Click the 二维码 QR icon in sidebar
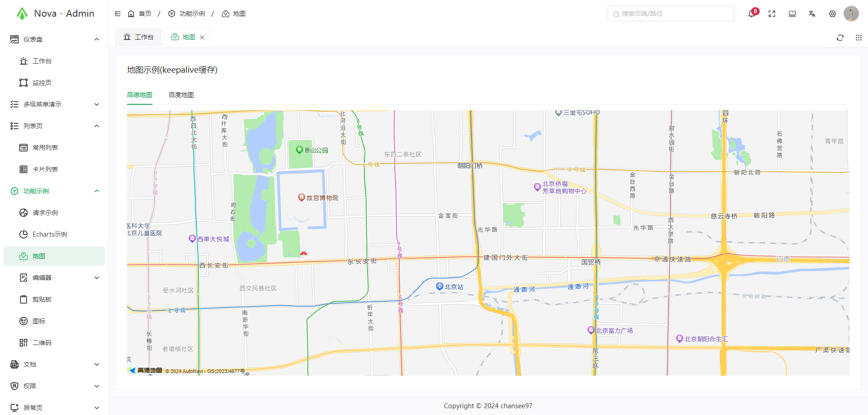The image size is (868, 415). tap(24, 343)
